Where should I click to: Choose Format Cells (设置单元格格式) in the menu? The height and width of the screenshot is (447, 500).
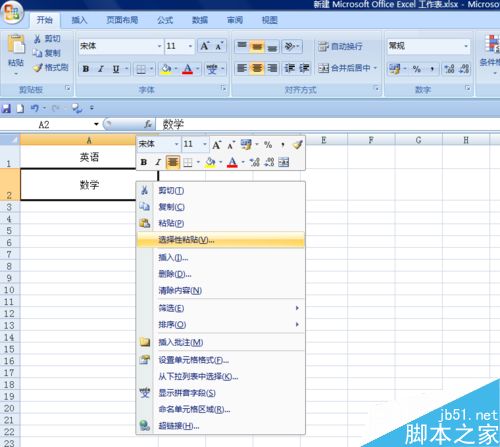coord(221,360)
